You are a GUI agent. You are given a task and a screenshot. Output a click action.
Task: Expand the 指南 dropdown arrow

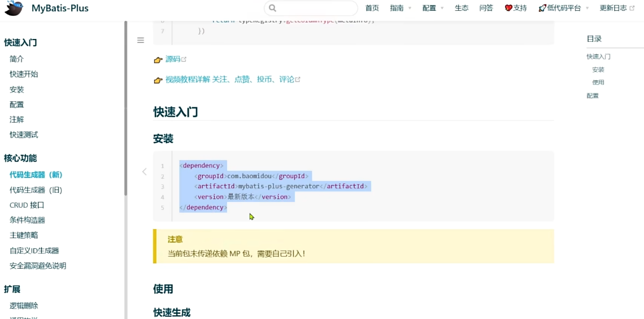pyautogui.click(x=410, y=8)
